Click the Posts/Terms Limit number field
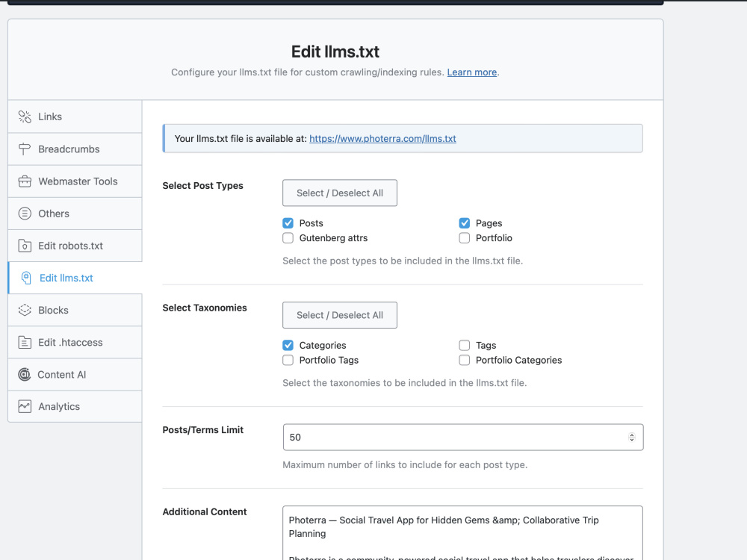The width and height of the screenshot is (747, 560). [x=463, y=437]
